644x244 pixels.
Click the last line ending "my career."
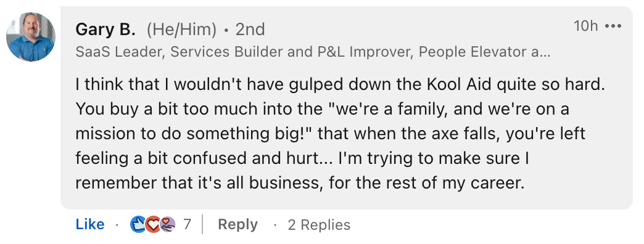(x=300, y=183)
